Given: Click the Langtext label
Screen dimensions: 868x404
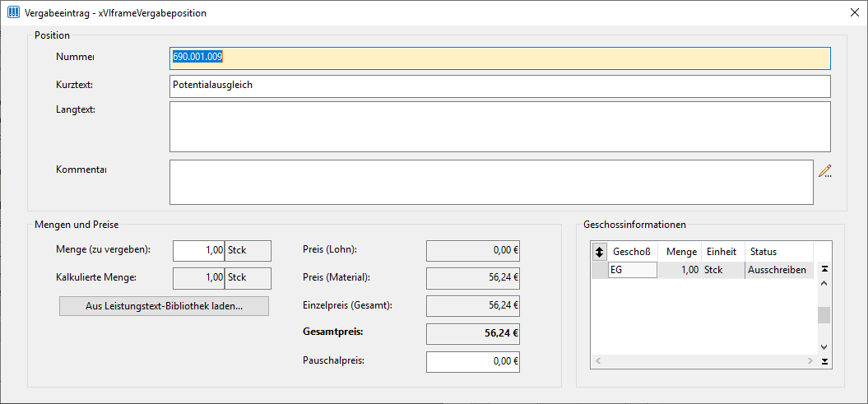Looking at the screenshot, I should coord(76,109).
